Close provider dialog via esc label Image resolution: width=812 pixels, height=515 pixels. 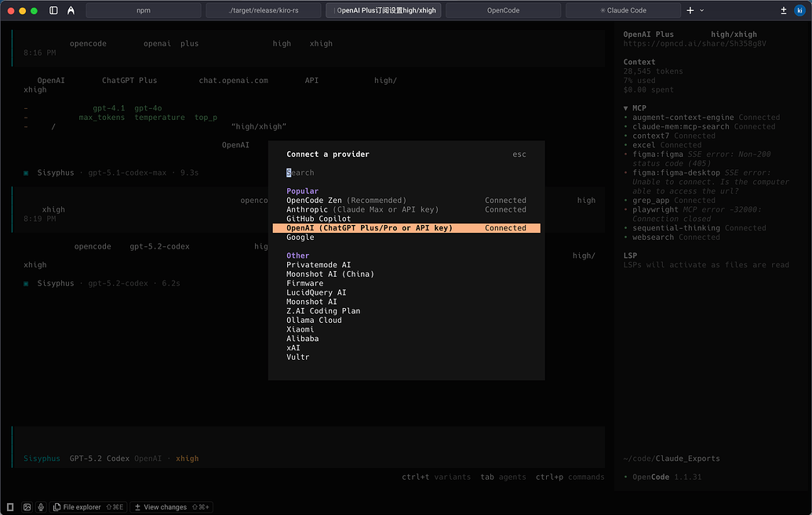pyautogui.click(x=519, y=154)
